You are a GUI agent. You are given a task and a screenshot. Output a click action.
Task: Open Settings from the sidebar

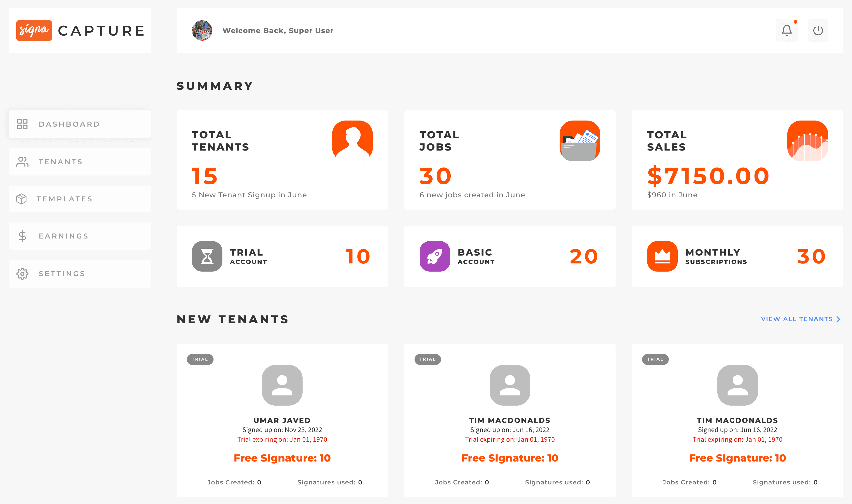80,274
